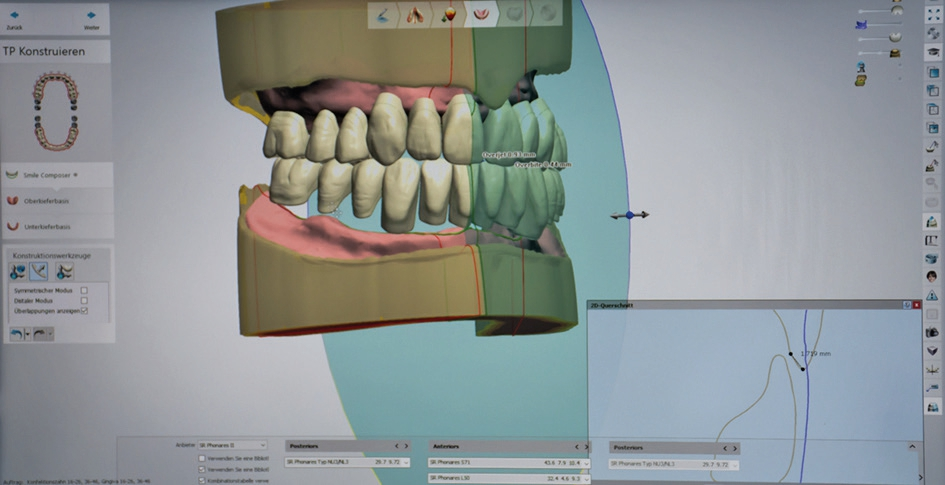Click previous arrow in Anteriors header

click(x=577, y=446)
